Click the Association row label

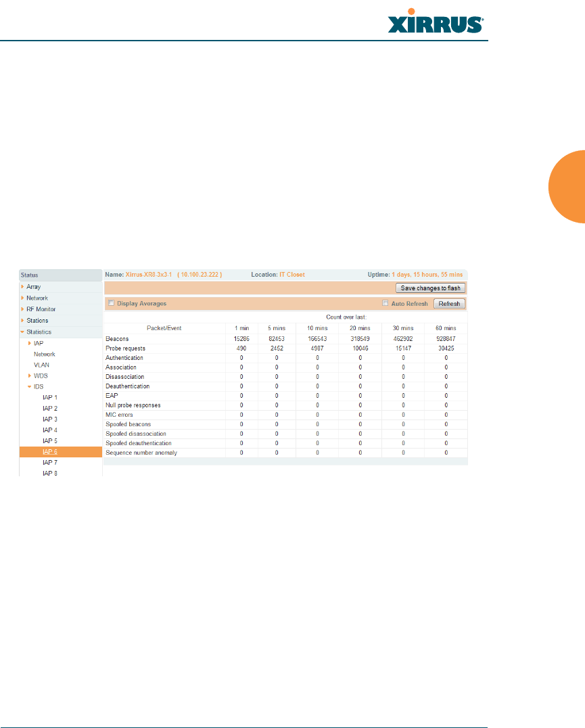point(121,367)
